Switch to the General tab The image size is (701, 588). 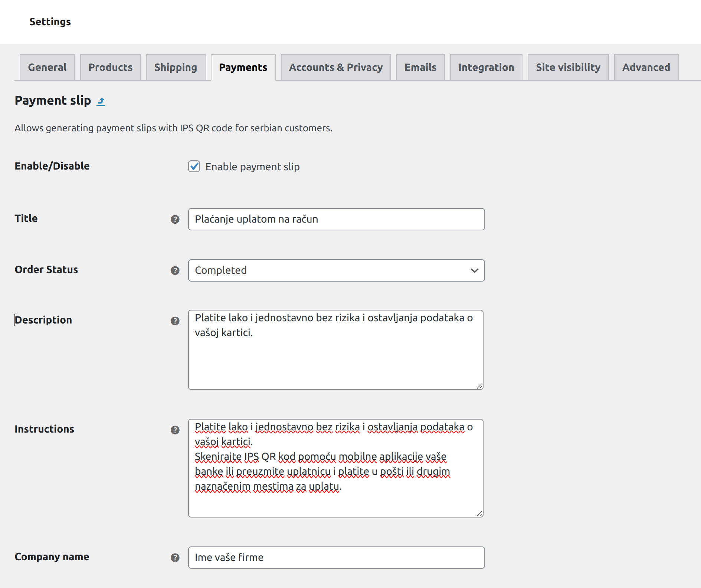coord(47,68)
